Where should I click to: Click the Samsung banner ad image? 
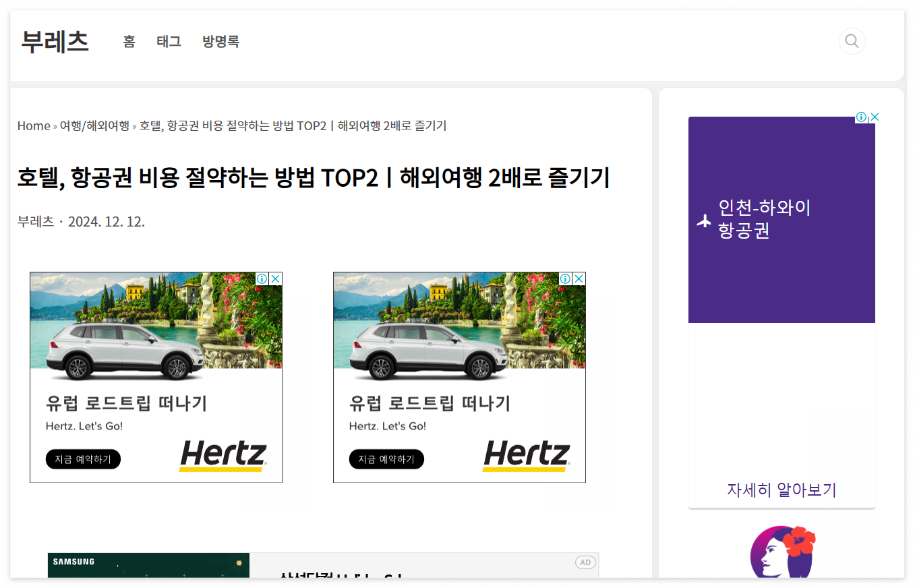[x=148, y=565]
